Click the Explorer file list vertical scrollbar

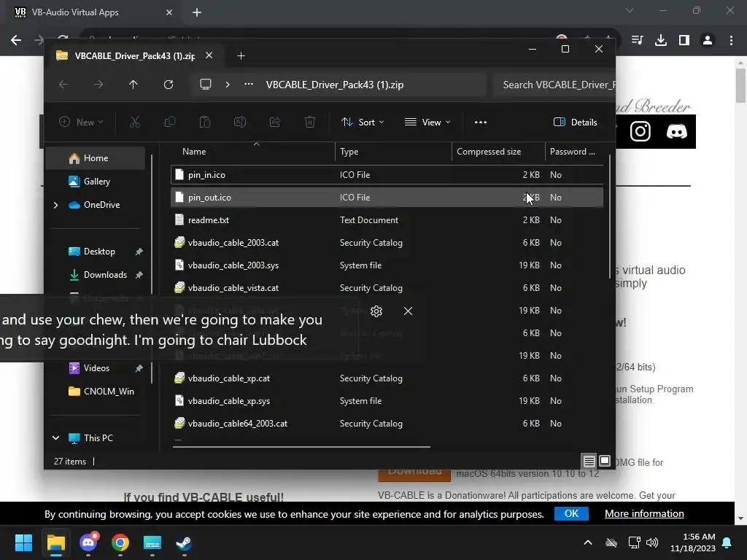click(609, 217)
